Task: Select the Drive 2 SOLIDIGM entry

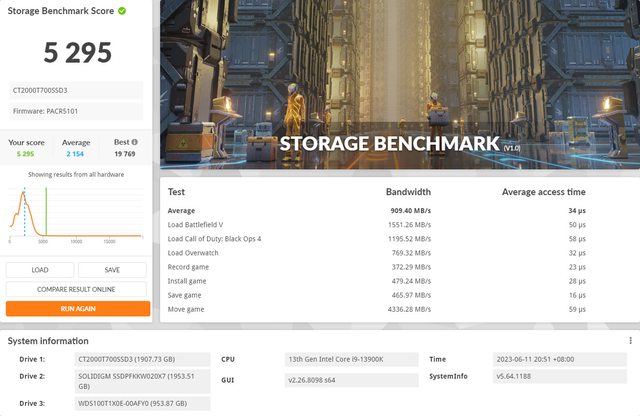Action: click(142, 381)
